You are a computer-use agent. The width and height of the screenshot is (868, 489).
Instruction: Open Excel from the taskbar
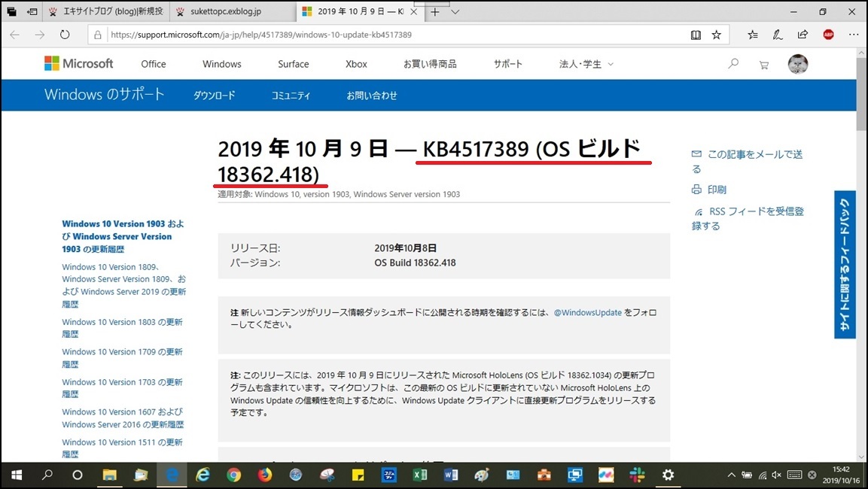tap(420, 475)
